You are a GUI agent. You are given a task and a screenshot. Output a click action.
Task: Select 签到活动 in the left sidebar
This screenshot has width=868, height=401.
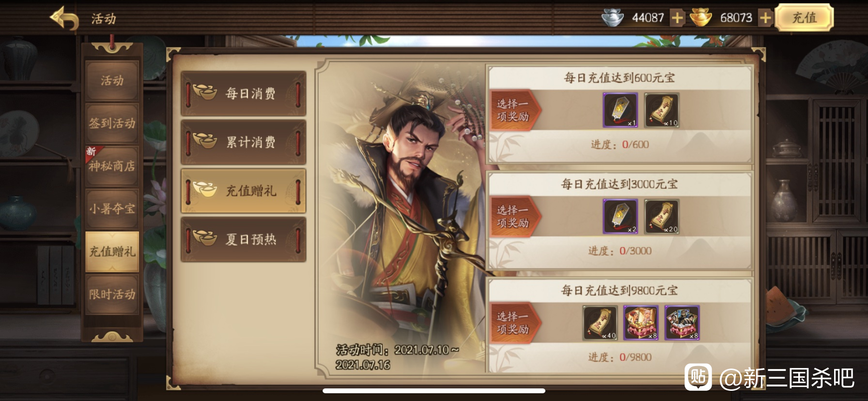112,123
